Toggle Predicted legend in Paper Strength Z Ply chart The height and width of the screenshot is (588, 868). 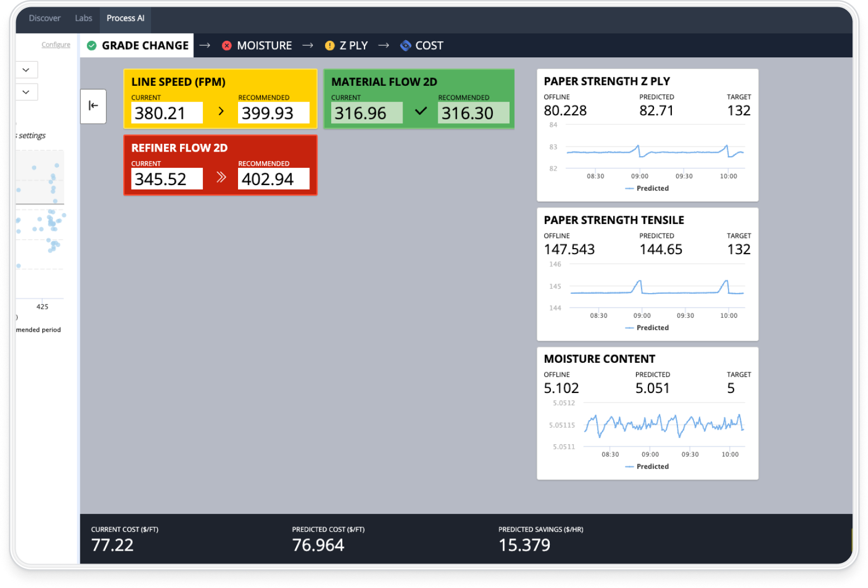(647, 188)
